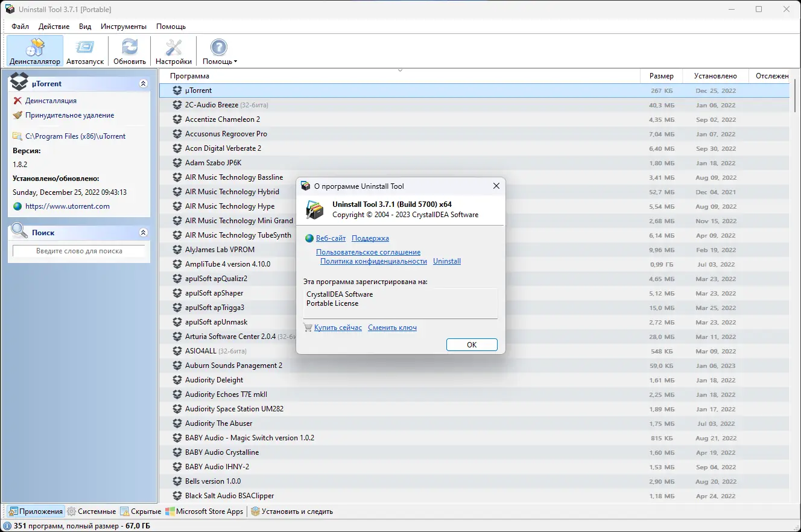The height and width of the screenshot is (532, 801).
Task: Confirm the About dialog with OK
Action: [472, 344]
